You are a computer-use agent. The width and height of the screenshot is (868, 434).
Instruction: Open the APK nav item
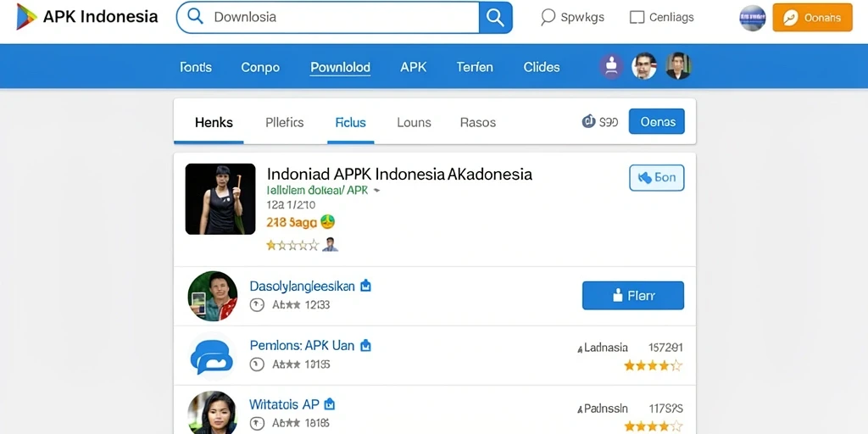[414, 68]
